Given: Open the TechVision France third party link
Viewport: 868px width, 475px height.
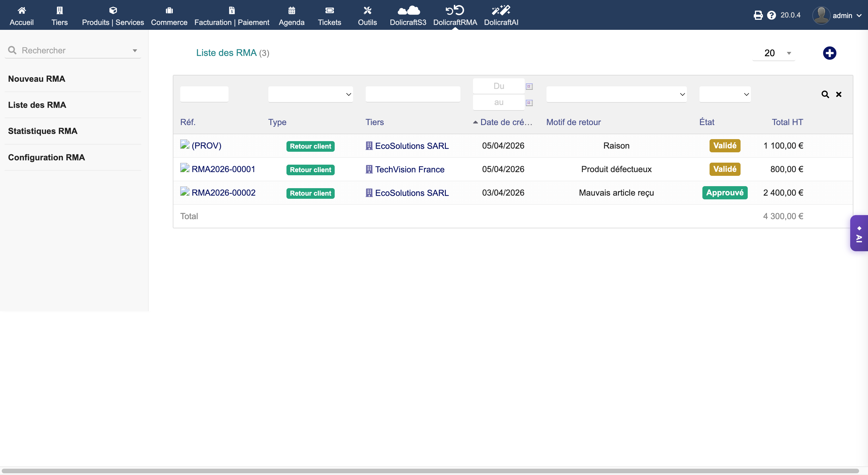Looking at the screenshot, I should (x=409, y=169).
